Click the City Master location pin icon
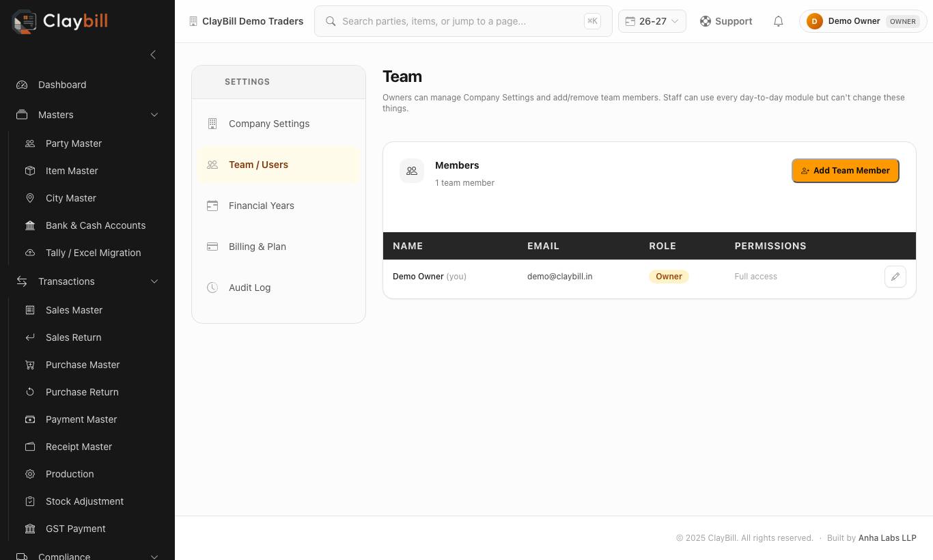Screen dimensions: 933x560 [30, 198]
